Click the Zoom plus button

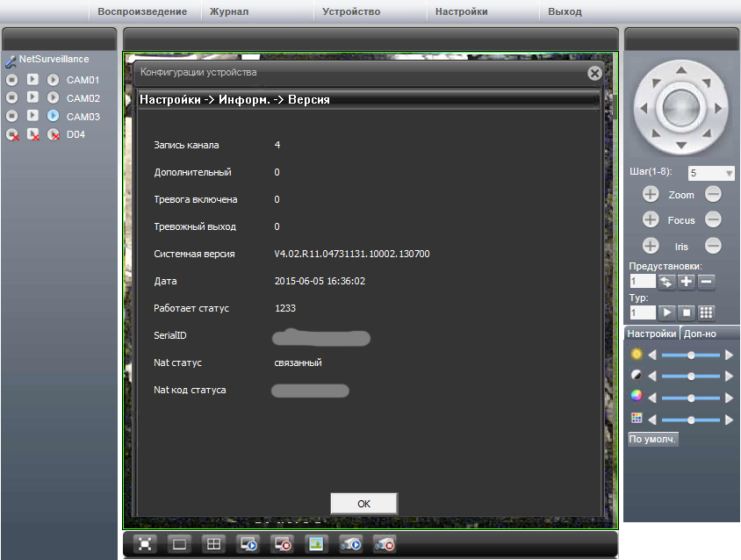point(651,194)
